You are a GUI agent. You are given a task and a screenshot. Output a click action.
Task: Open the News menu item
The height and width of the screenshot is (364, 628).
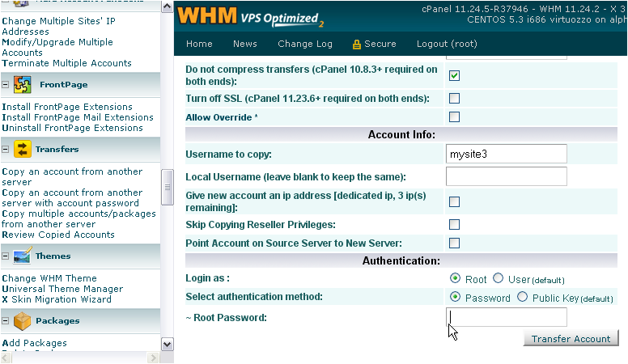pyautogui.click(x=245, y=44)
